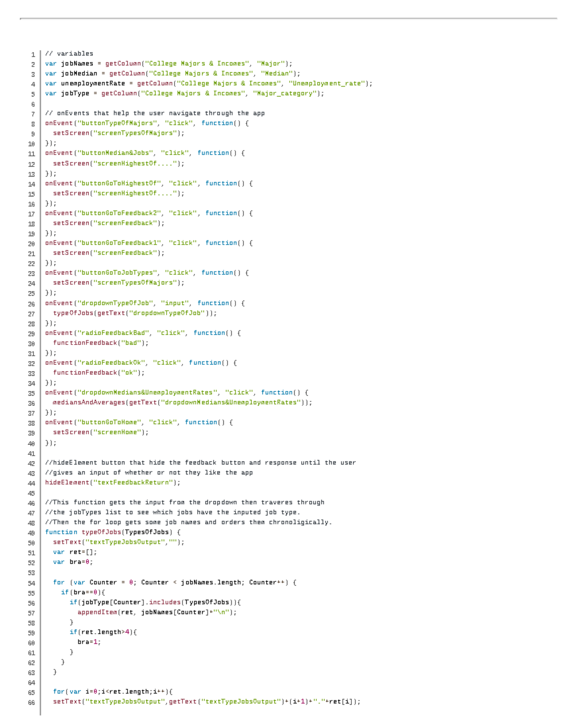Image resolution: width=563 pixels, height=728 pixels.
Task: Click the string "College Majors & Incomes" on line 3
Action: (x=202, y=73)
